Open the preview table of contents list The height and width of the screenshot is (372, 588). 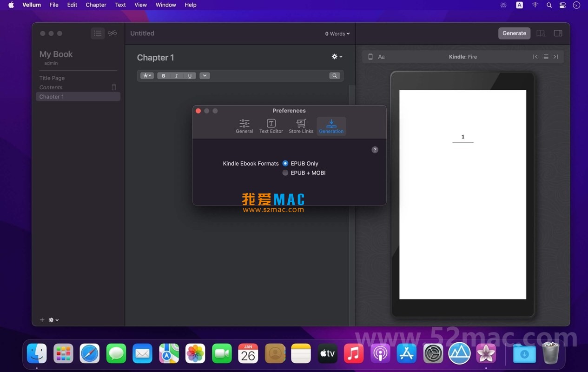click(546, 57)
